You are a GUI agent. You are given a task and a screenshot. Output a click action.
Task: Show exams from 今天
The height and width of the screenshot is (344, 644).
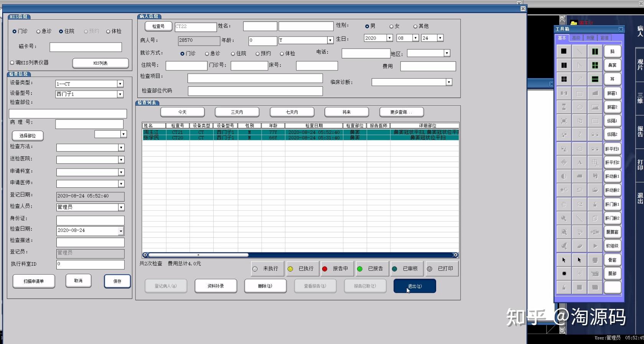[182, 112]
